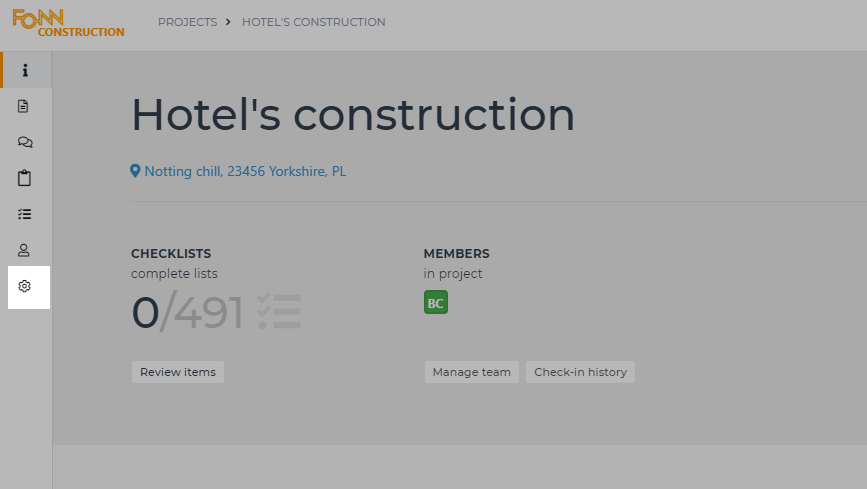Open the Check-in history button
This screenshot has width=867, height=489.
(x=580, y=372)
